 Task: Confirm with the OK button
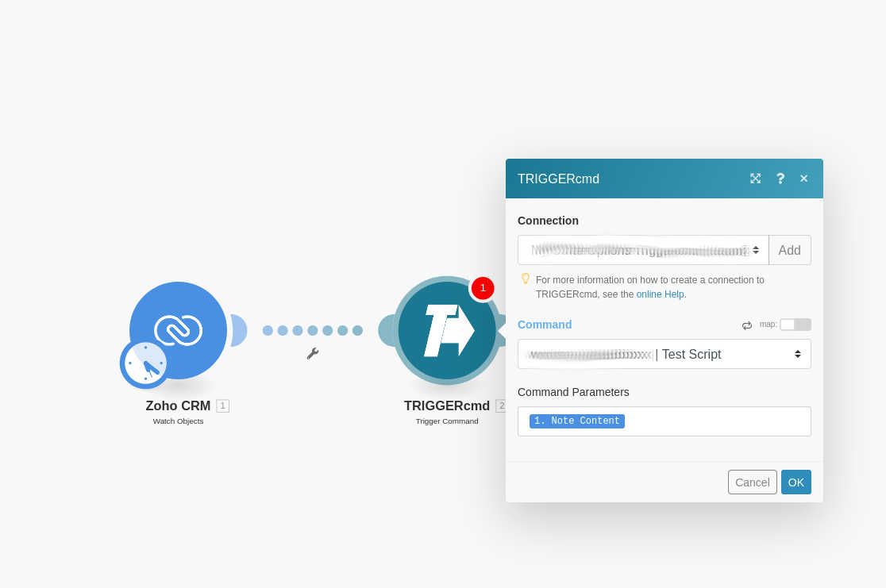pos(796,482)
